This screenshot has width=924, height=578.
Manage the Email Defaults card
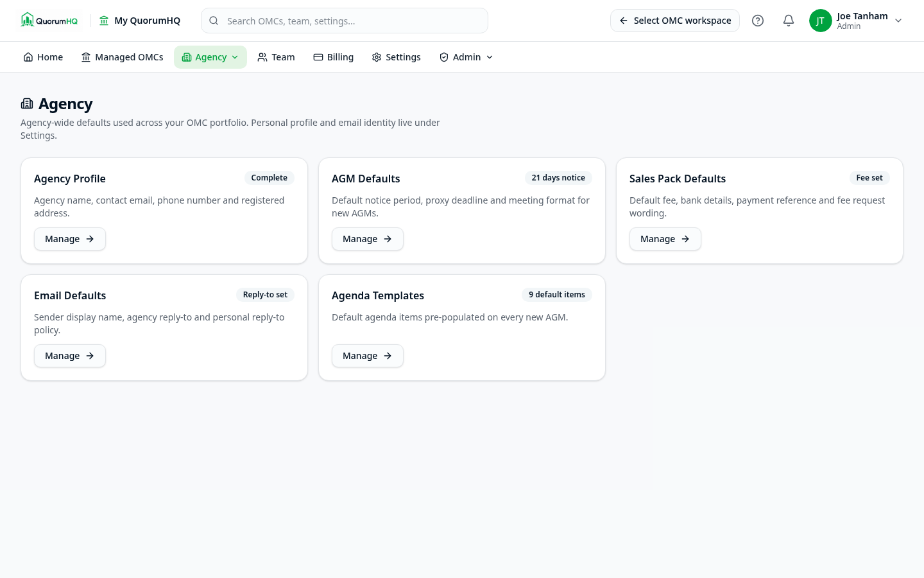[x=70, y=356]
